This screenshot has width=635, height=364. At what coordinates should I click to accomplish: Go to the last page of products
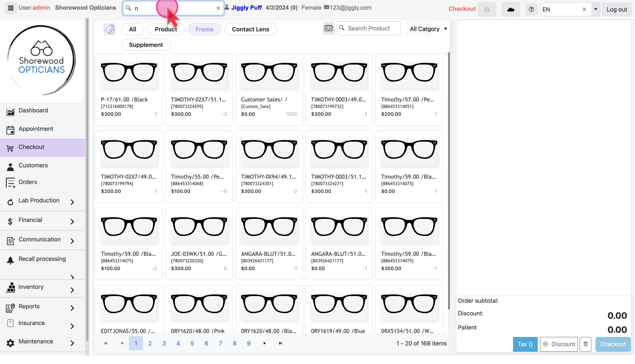tap(280, 343)
